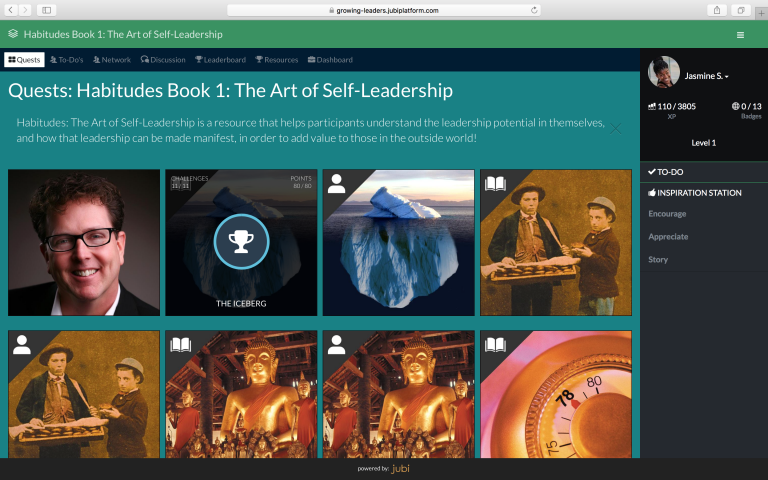Viewport: 768px width, 480px height.
Task: Toggle the Safari sidebar button
Action: 47,10
